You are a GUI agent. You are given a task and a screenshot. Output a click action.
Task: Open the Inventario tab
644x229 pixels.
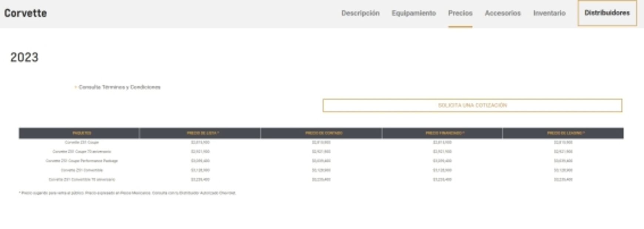click(x=549, y=13)
